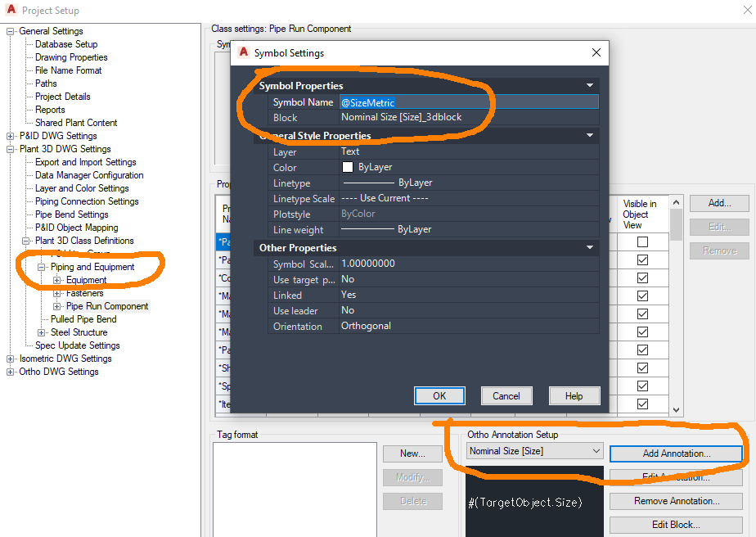Click the Add Annotation button

676,454
